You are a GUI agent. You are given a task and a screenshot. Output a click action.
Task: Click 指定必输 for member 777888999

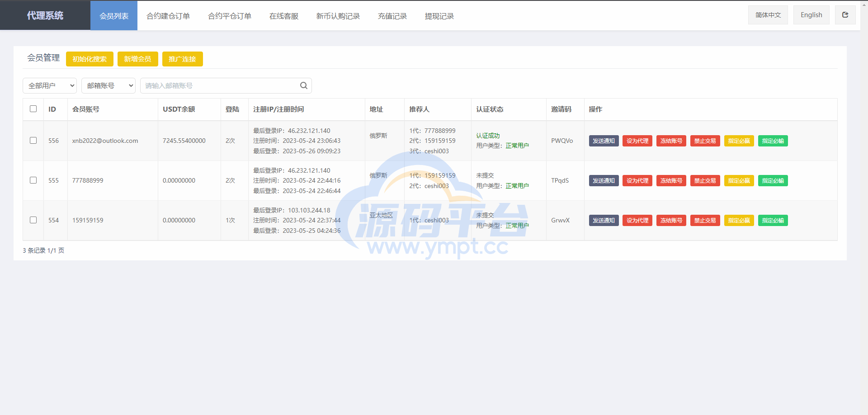(773, 180)
